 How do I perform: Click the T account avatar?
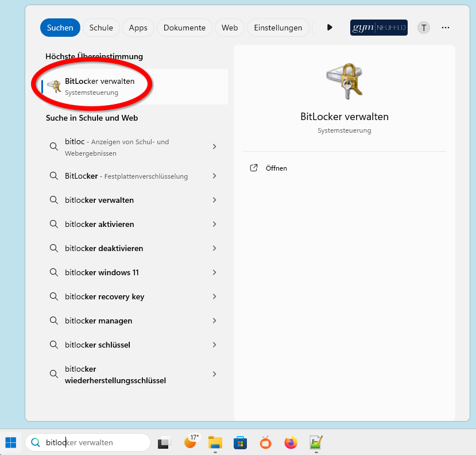click(x=423, y=27)
